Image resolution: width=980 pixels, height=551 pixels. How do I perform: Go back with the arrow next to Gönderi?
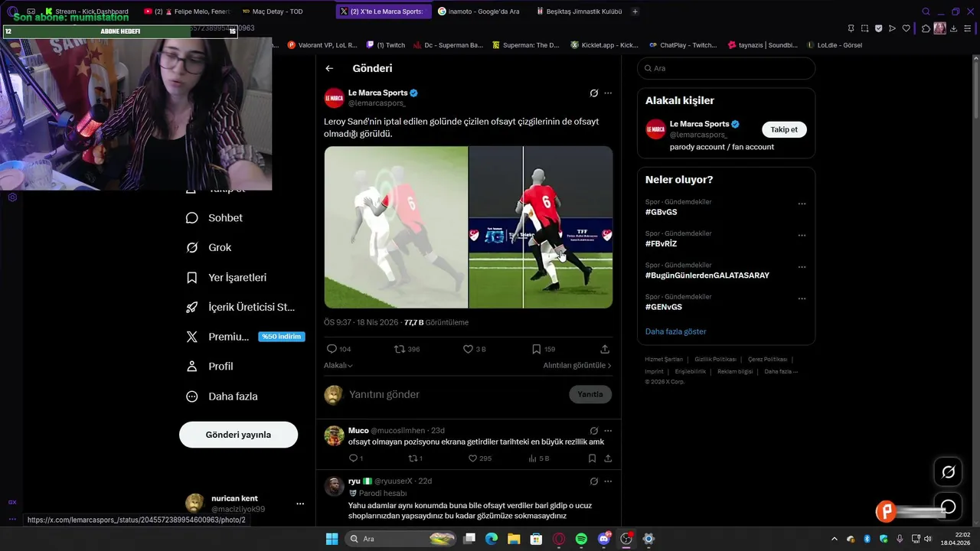point(329,68)
